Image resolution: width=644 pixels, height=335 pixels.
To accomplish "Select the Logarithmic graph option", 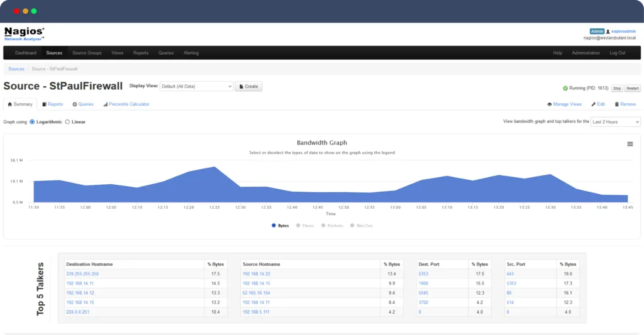I will [32, 122].
